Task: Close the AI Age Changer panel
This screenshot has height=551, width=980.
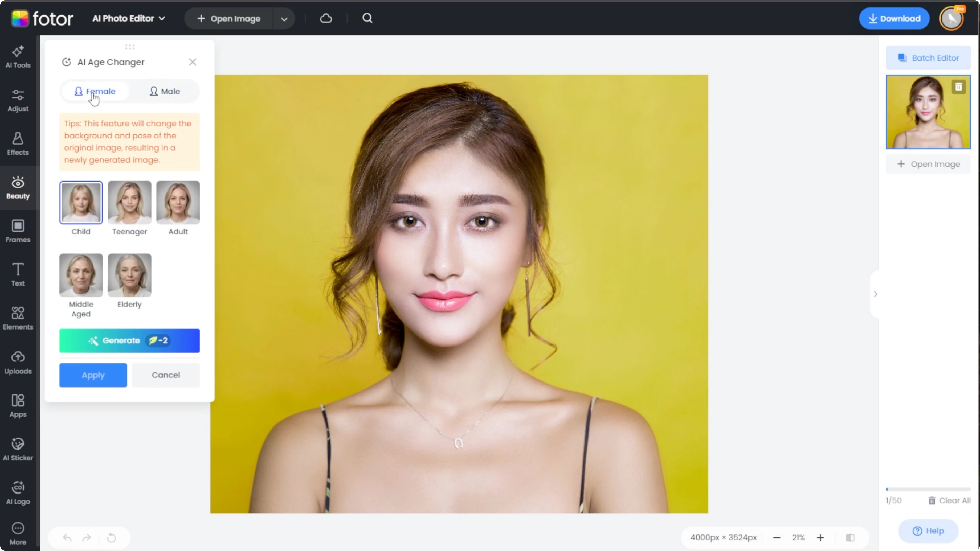Action: click(x=193, y=62)
